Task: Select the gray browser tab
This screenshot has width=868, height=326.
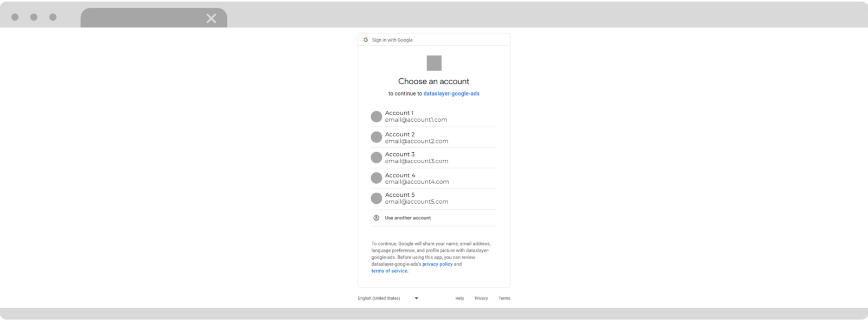Action: click(154, 18)
